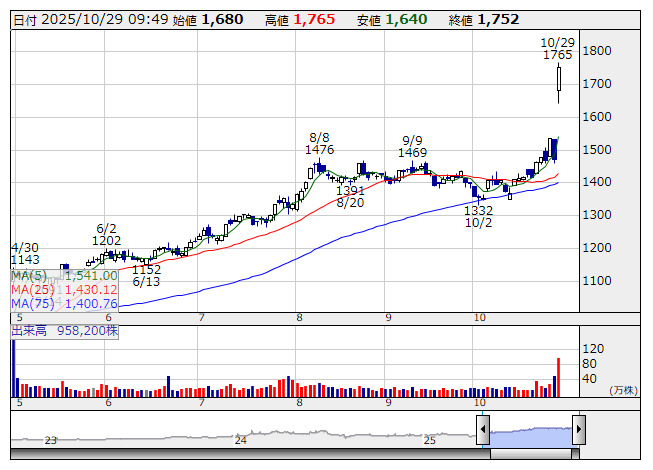This screenshot has height=470, width=653.
Task: Click the horizontal scrollbar thumb at the bottom
Action: (530, 452)
